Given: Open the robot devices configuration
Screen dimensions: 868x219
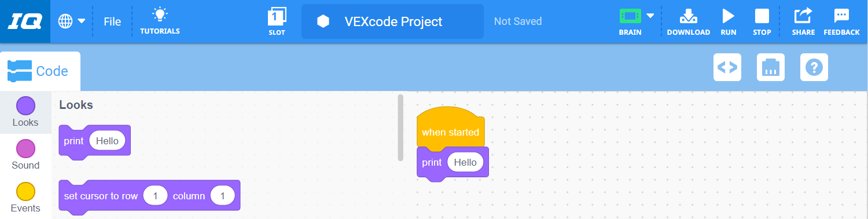Looking at the screenshot, I should [x=771, y=67].
